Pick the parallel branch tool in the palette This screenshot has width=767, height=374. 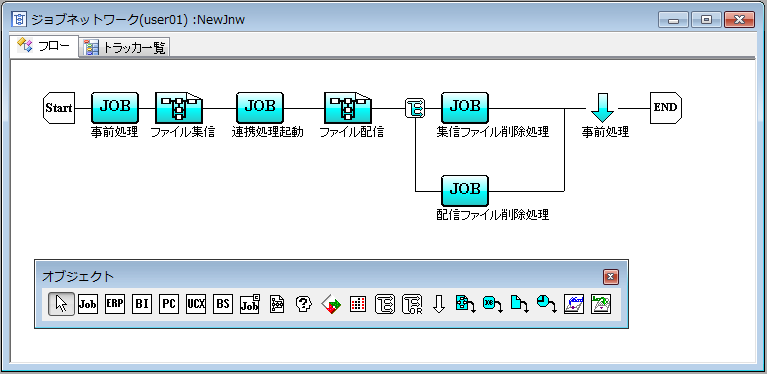point(385,304)
